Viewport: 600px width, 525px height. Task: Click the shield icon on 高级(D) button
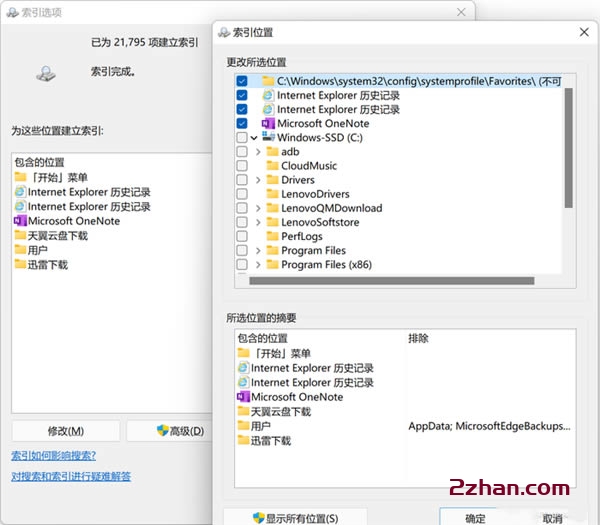pyautogui.click(x=163, y=430)
